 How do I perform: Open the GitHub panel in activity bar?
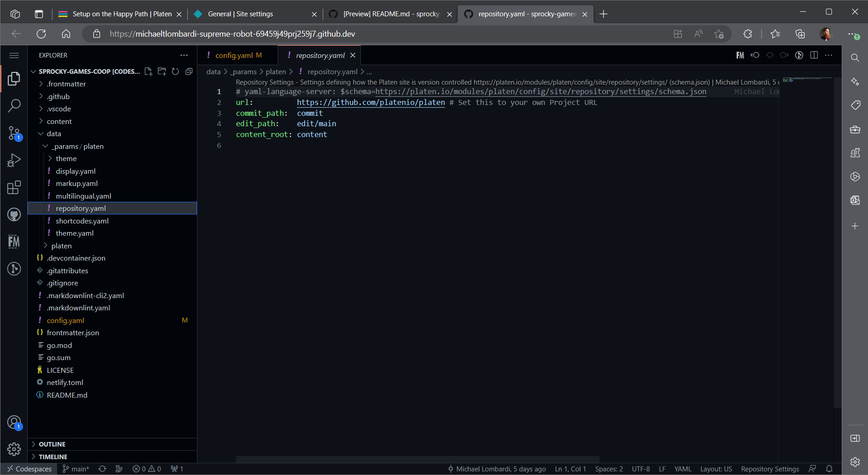[x=14, y=214]
